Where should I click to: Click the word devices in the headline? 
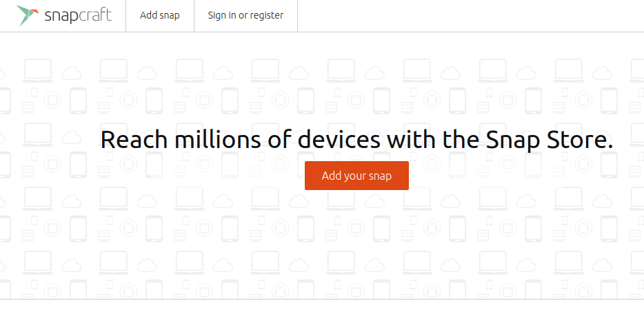339,139
